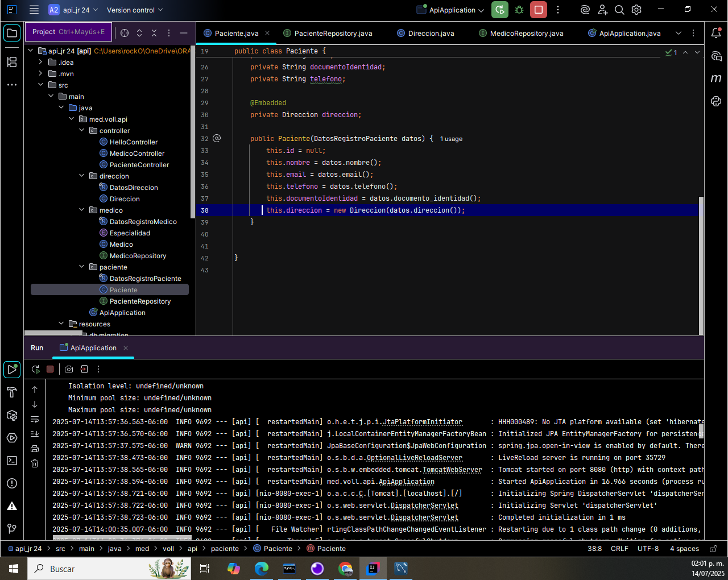This screenshot has height=580, width=728.
Task: Collapse the direccion package
Action: [x=82, y=176]
